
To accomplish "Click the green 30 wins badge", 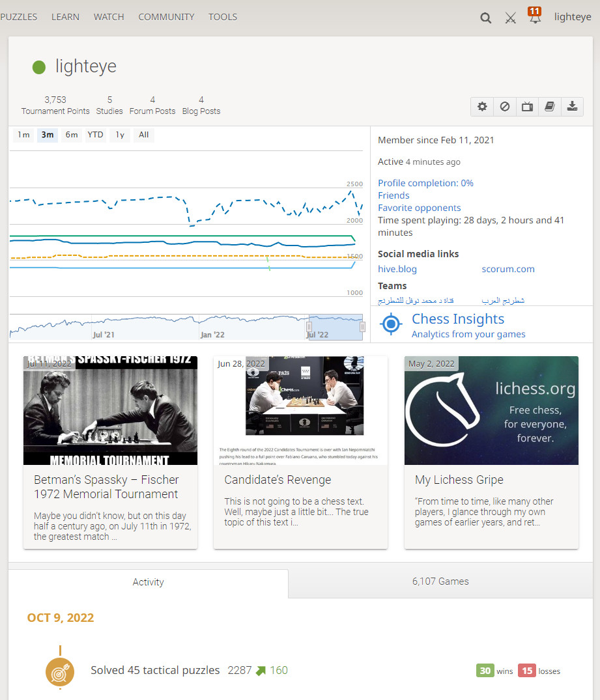I will point(485,671).
